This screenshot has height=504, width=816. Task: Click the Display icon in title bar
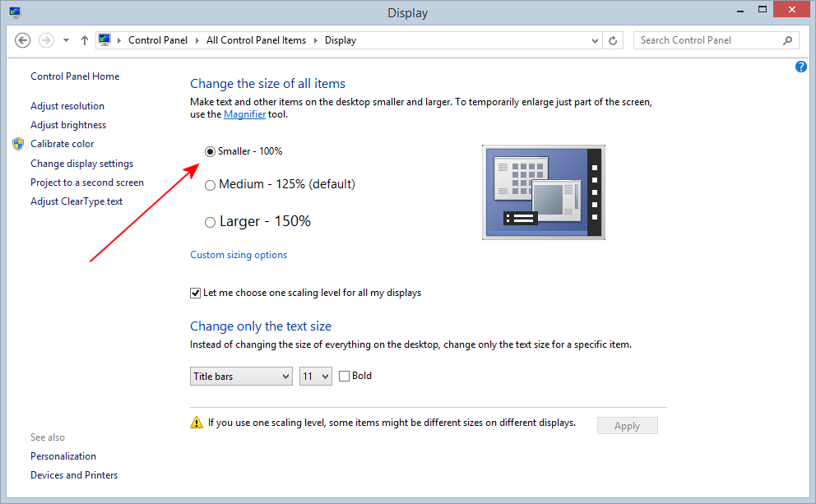click(x=15, y=12)
